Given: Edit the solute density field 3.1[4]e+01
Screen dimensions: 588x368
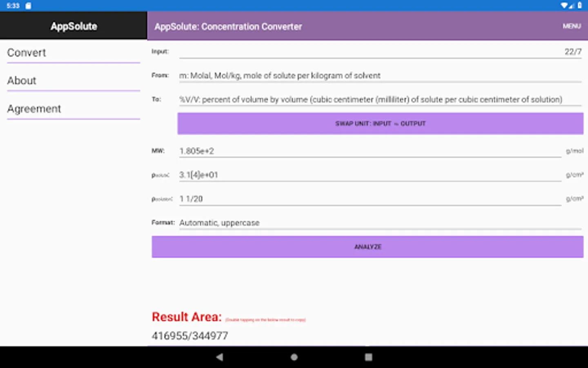Looking at the screenshot, I should pos(370,175).
